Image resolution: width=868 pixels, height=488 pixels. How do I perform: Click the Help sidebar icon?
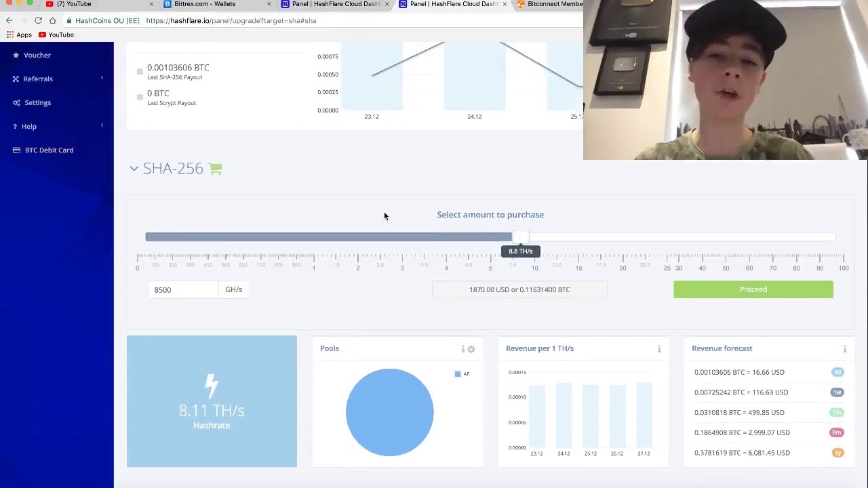point(16,126)
